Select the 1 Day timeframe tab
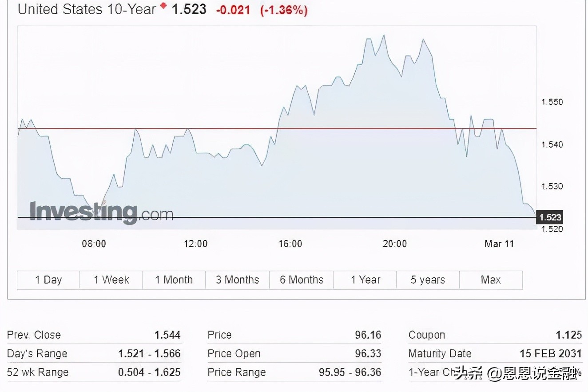Viewport: 588px width, 392px height. point(48,280)
